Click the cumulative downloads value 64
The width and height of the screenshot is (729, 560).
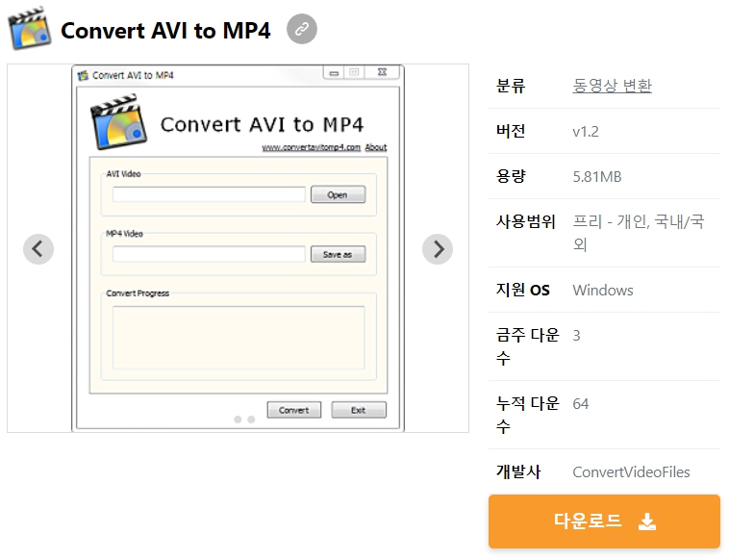click(581, 404)
